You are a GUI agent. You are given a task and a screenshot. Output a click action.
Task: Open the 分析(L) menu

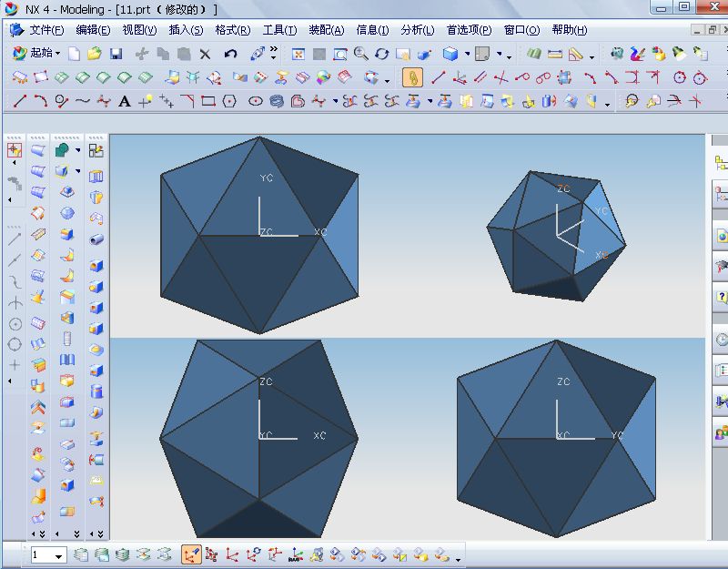[x=418, y=30]
